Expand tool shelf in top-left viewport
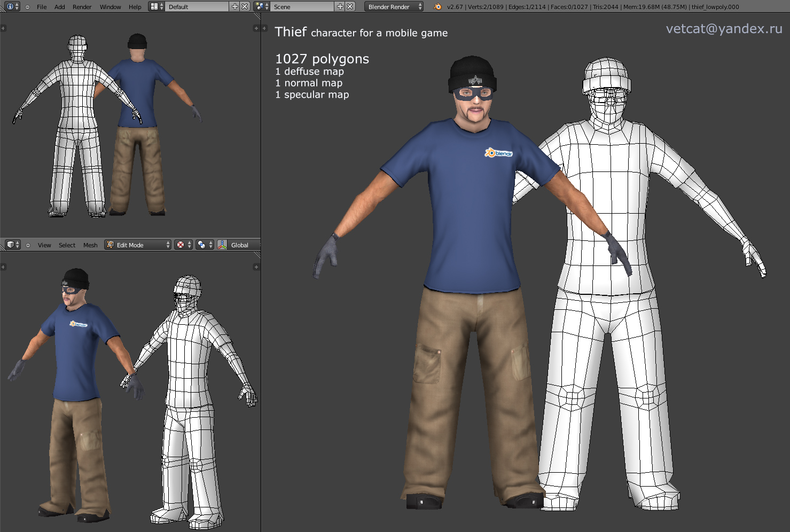 pos(3,28)
